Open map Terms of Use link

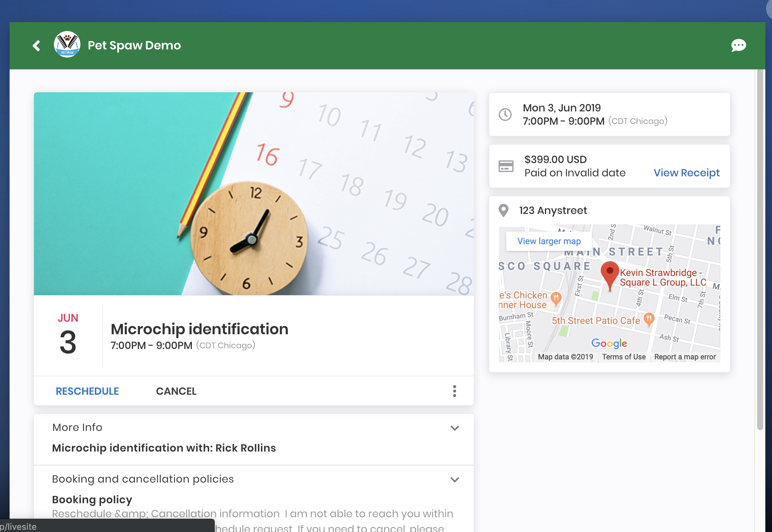[x=624, y=357]
